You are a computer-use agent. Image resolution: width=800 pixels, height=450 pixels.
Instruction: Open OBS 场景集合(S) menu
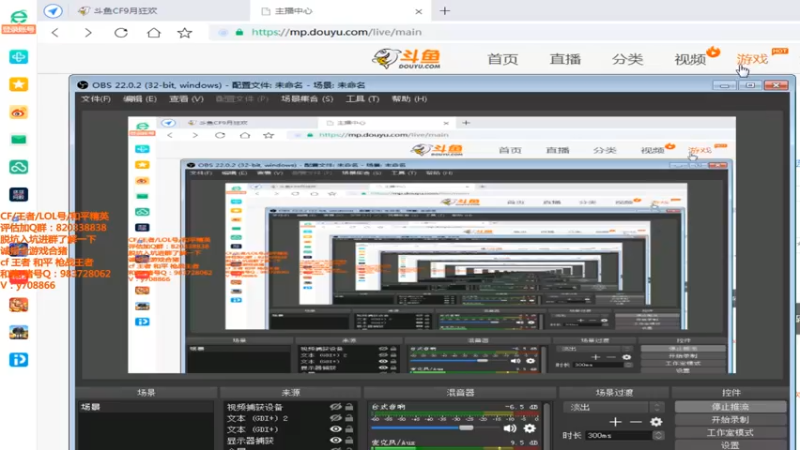pyautogui.click(x=307, y=99)
